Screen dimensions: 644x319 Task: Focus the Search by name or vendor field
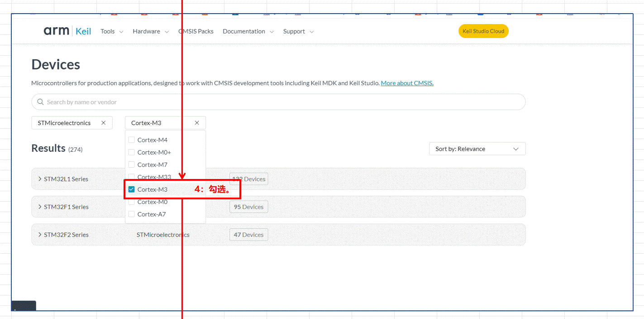(x=278, y=102)
